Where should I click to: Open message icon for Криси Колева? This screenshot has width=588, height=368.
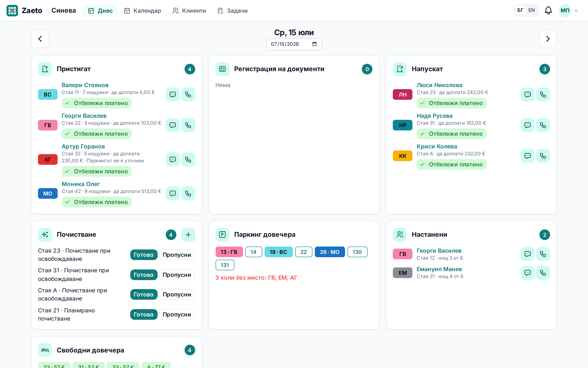[x=527, y=156]
